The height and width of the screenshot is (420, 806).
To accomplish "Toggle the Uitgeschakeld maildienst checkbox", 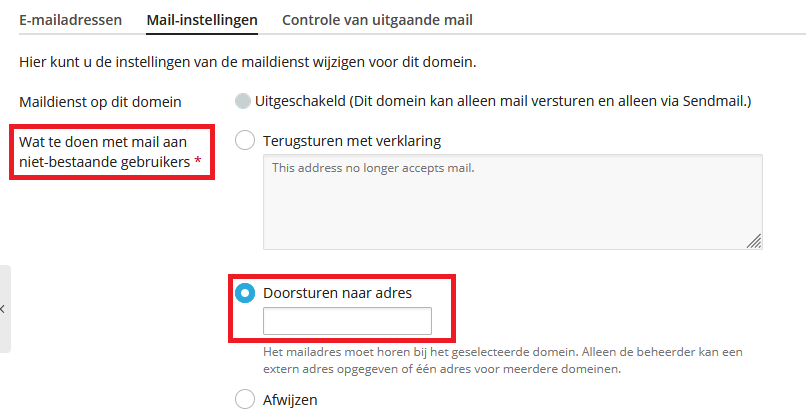I will click(243, 101).
